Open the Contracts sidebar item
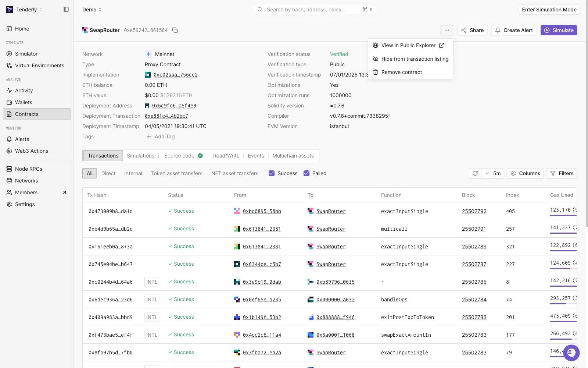This screenshot has height=368, width=588. 37,114
